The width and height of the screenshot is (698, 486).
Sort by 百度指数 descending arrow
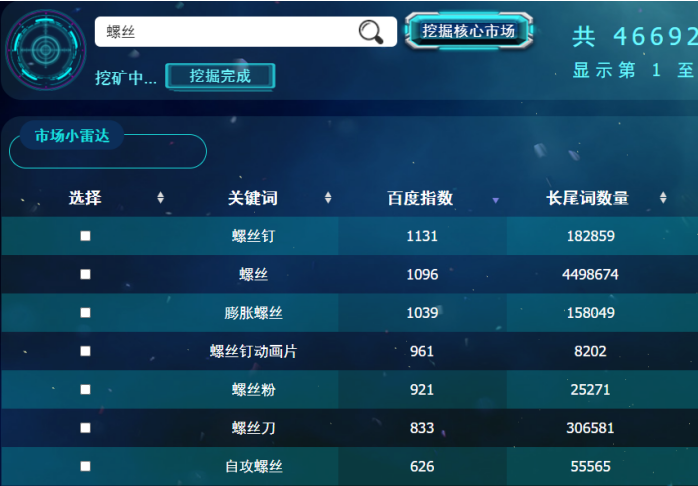tap(495, 201)
